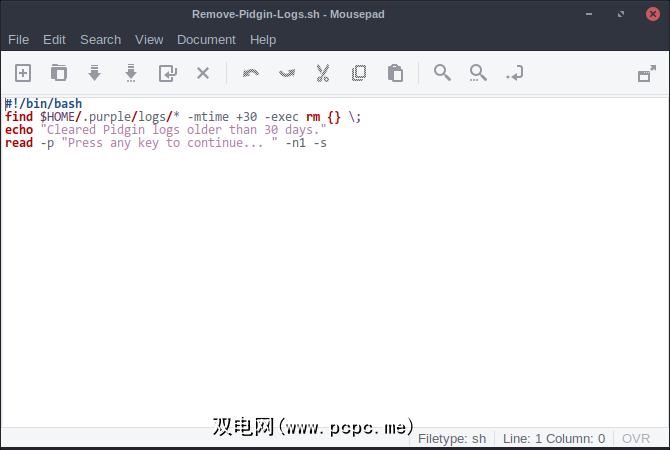Click the read keyword
This screenshot has height=450, width=670.
pyautogui.click(x=19, y=143)
